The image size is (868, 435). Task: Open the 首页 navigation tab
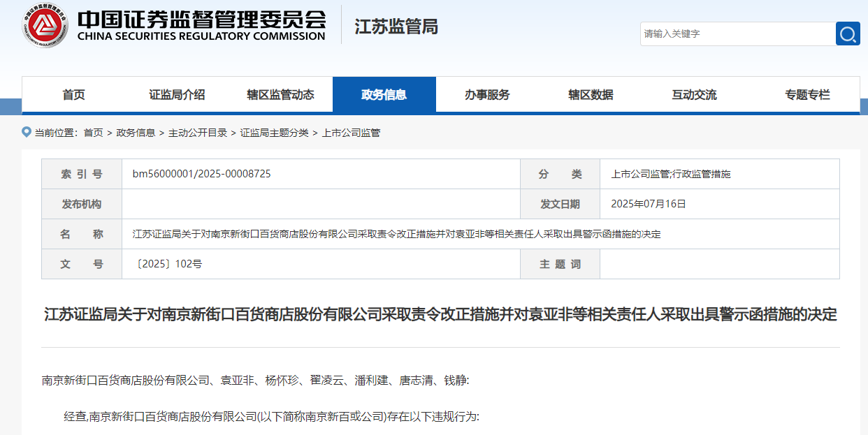(x=73, y=95)
